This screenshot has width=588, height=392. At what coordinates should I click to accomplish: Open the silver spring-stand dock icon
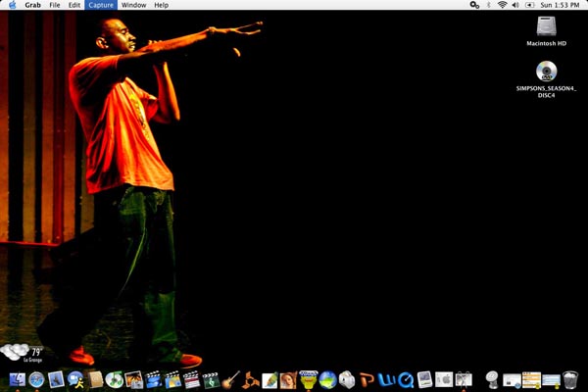click(492, 380)
